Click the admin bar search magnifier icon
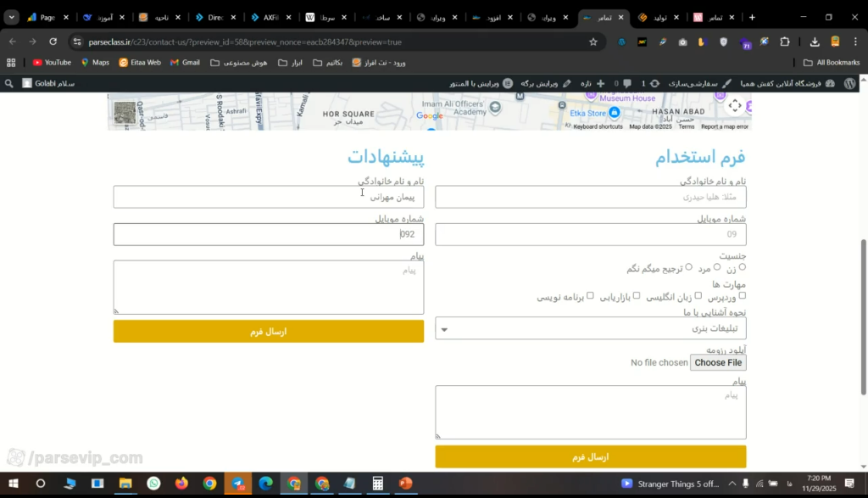The width and height of the screenshot is (868, 498). tap(8, 83)
